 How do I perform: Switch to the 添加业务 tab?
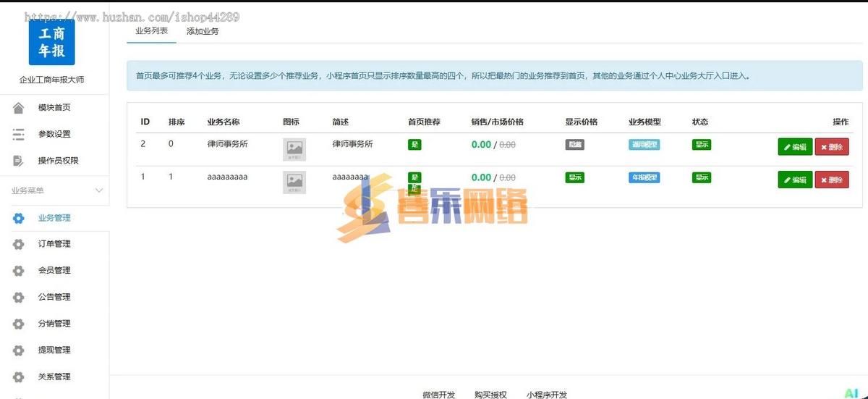click(203, 31)
